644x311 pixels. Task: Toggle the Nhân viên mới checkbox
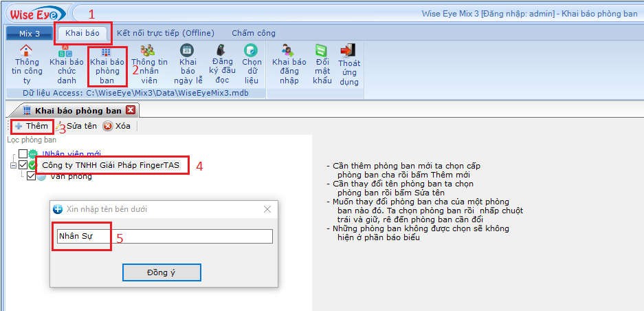[x=23, y=154]
